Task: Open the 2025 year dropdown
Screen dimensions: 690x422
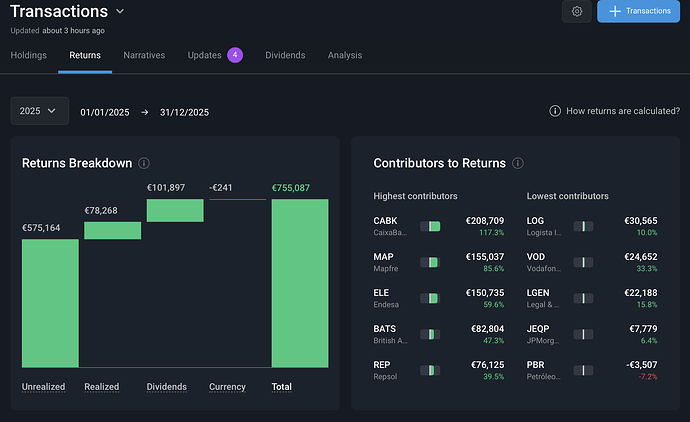Action: coord(39,112)
